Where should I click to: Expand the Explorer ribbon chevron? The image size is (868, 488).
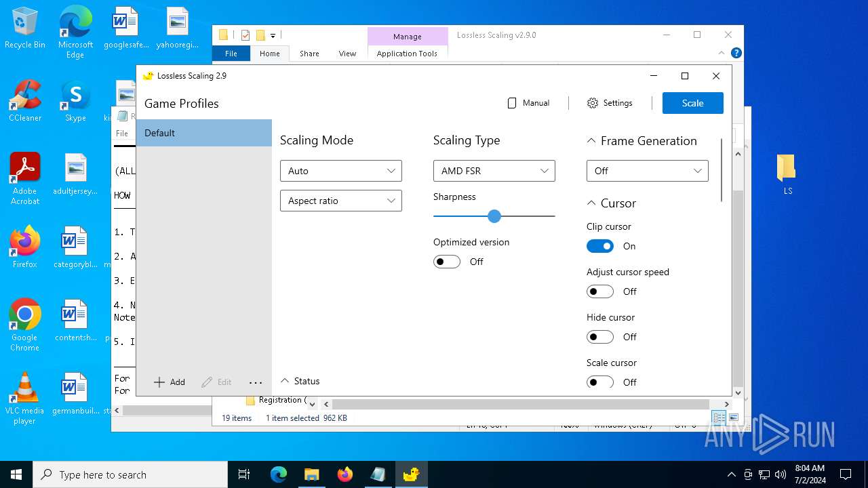pyautogui.click(x=722, y=53)
